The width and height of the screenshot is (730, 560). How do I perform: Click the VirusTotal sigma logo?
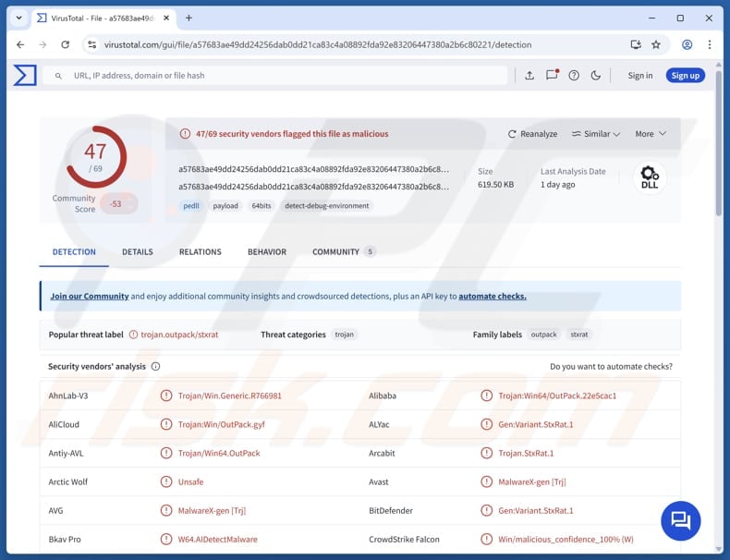pyautogui.click(x=25, y=76)
